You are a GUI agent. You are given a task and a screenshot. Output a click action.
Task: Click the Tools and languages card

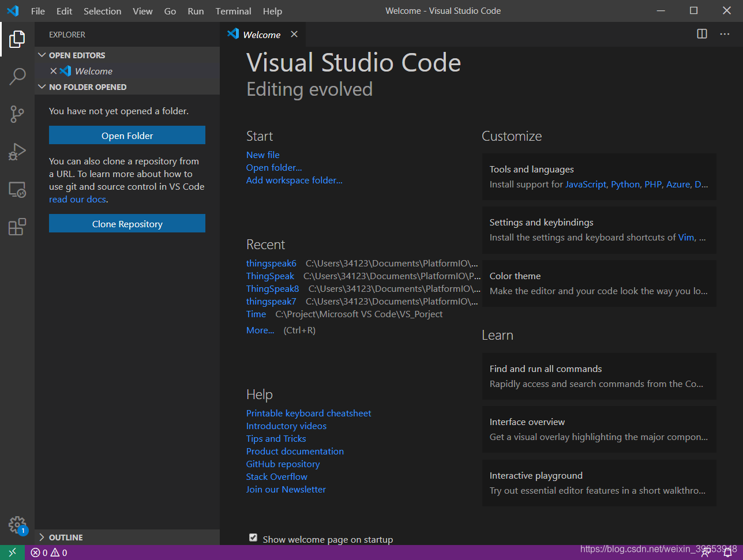point(599,177)
